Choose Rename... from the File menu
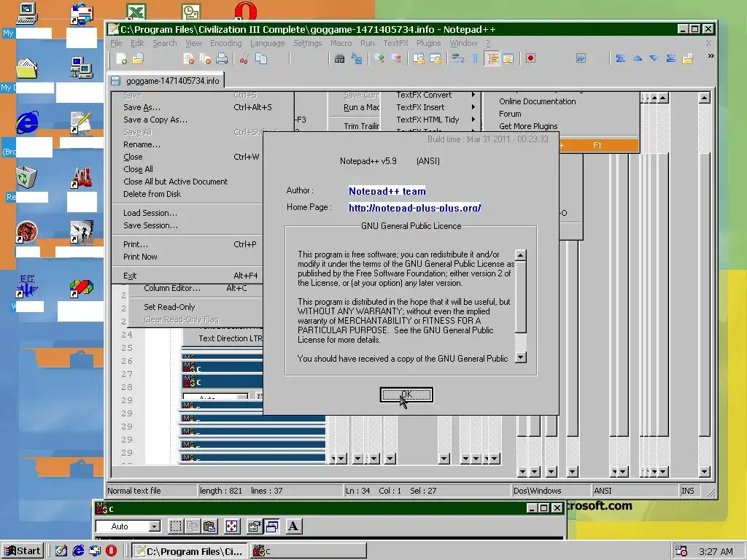The image size is (747, 560). click(x=188, y=144)
